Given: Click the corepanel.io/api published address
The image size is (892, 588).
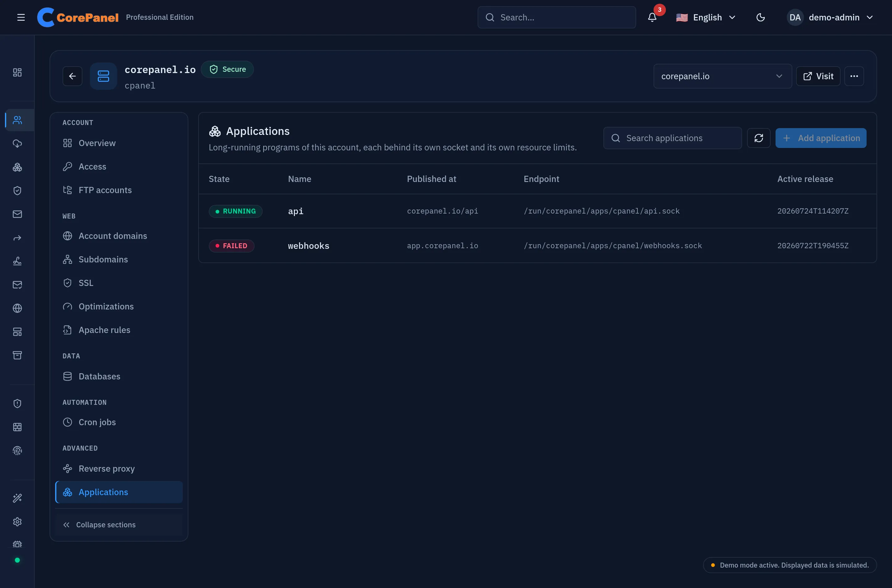Looking at the screenshot, I should click(442, 211).
